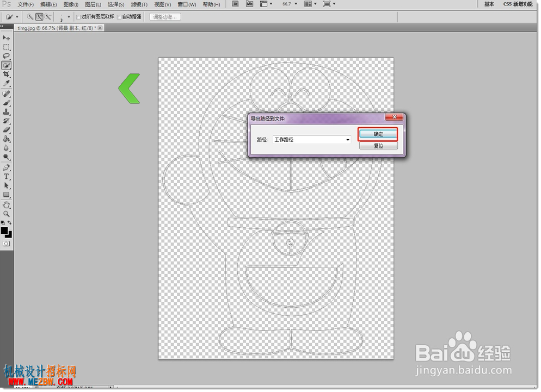Select the Move tool
541x392 pixels.
coord(6,38)
